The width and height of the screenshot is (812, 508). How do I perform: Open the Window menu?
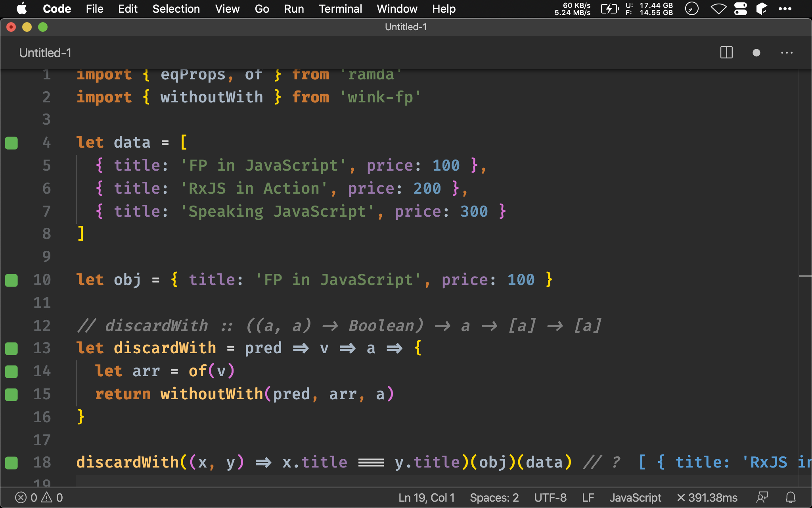click(x=397, y=9)
